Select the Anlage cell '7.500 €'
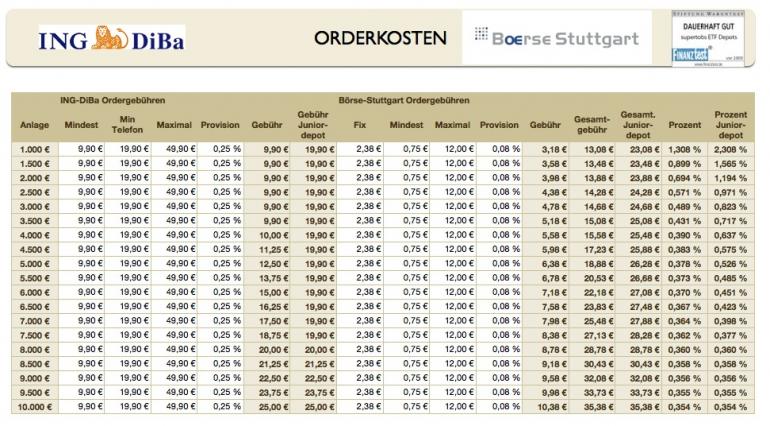 [x=34, y=335]
